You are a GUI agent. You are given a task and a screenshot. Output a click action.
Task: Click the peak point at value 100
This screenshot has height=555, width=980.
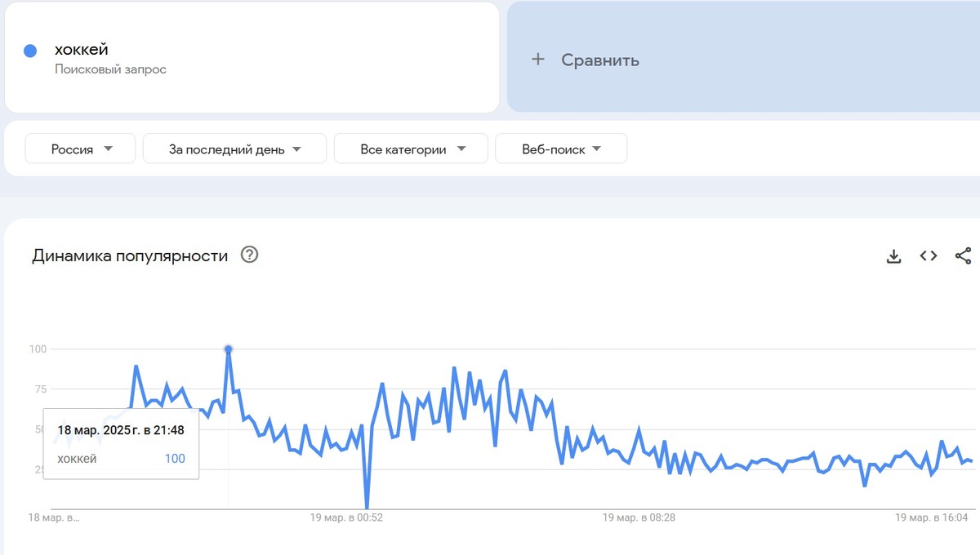pos(229,349)
